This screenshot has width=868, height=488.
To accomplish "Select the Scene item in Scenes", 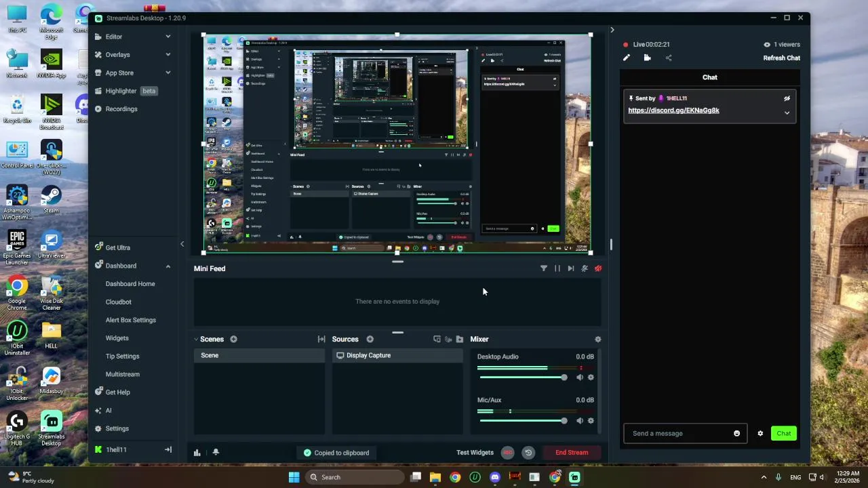I will pyautogui.click(x=259, y=355).
